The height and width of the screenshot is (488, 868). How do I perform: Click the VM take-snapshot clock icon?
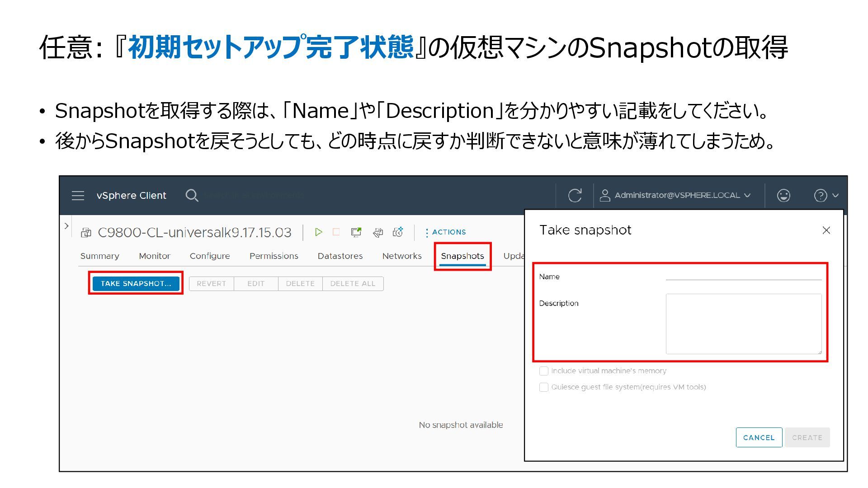click(398, 232)
